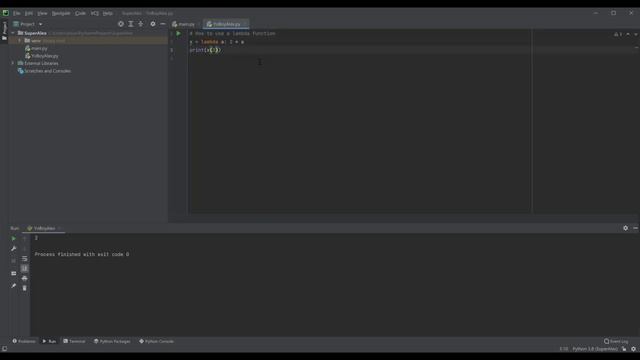The width and height of the screenshot is (640, 360).
Task: Select main.py in the Project tree
Action: pos(36,49)
